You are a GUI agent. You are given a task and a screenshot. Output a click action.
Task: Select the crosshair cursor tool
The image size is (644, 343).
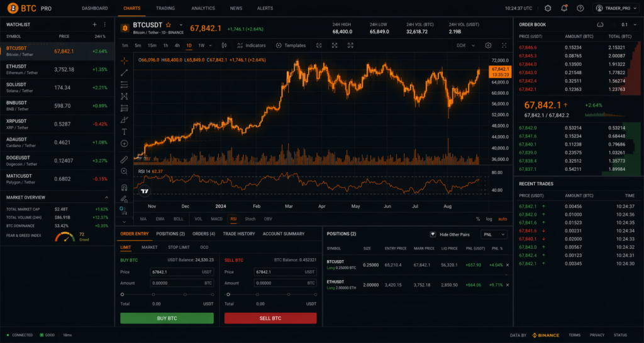[124, 61]
